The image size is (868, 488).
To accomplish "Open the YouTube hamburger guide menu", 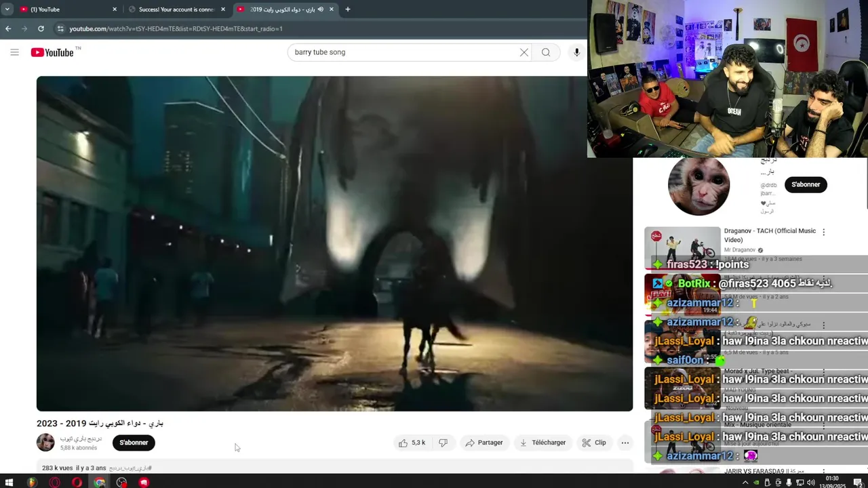I will (x=14, y=52).
